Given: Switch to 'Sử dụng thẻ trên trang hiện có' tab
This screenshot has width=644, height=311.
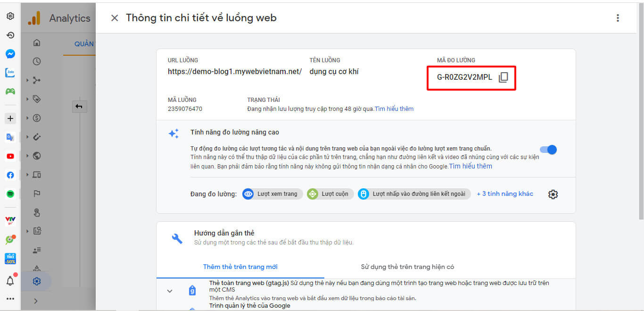Looking at the screenshot, I should (407, 267).
